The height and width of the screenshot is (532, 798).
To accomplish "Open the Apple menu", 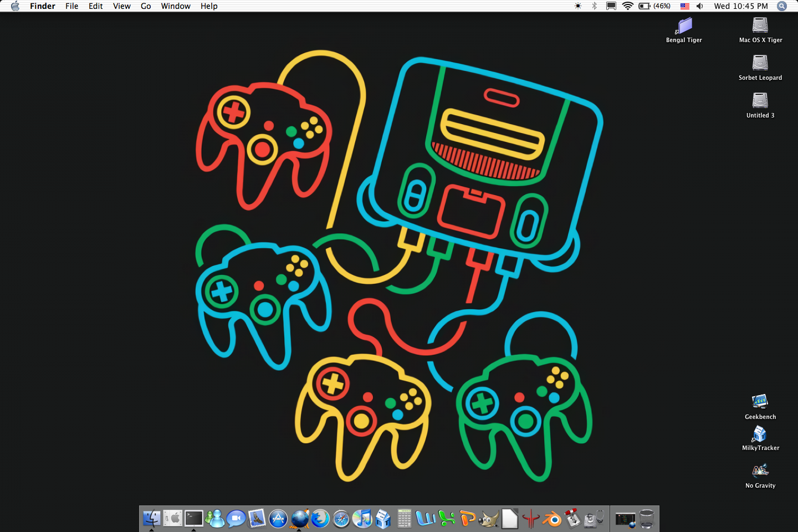I will [x=15, y=6].
